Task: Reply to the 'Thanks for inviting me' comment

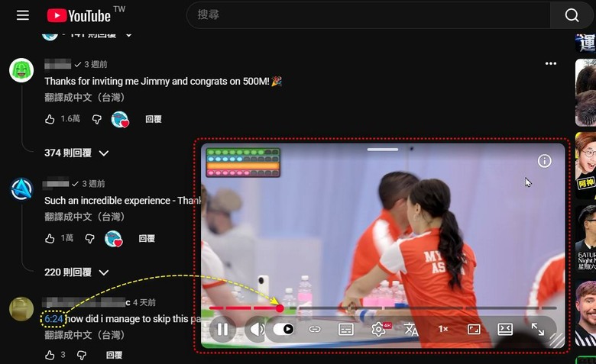Action: click(x=154, y=119)
